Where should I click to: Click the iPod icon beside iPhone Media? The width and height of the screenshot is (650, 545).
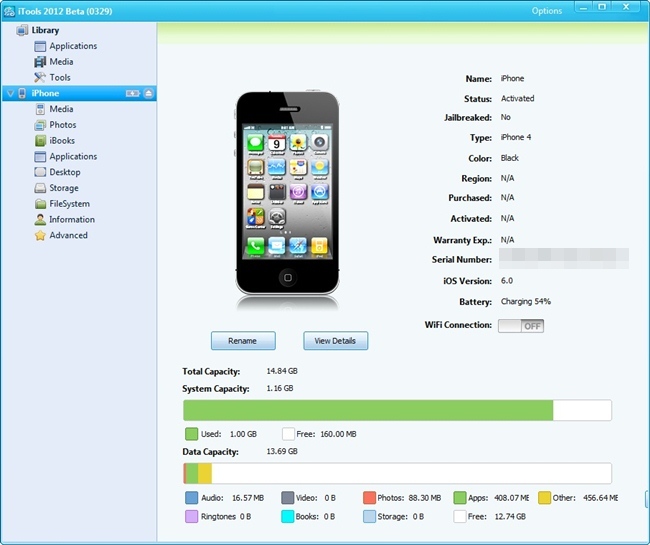40,109
